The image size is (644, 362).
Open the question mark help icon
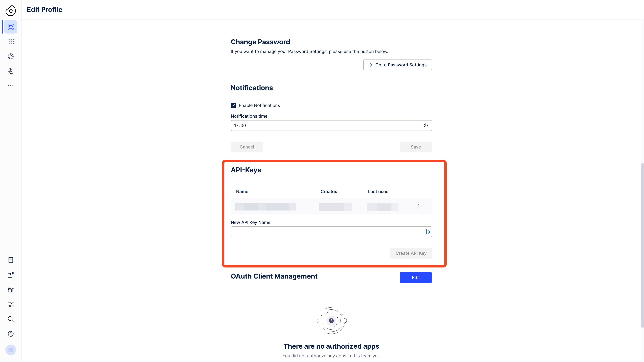coord(11,334)
